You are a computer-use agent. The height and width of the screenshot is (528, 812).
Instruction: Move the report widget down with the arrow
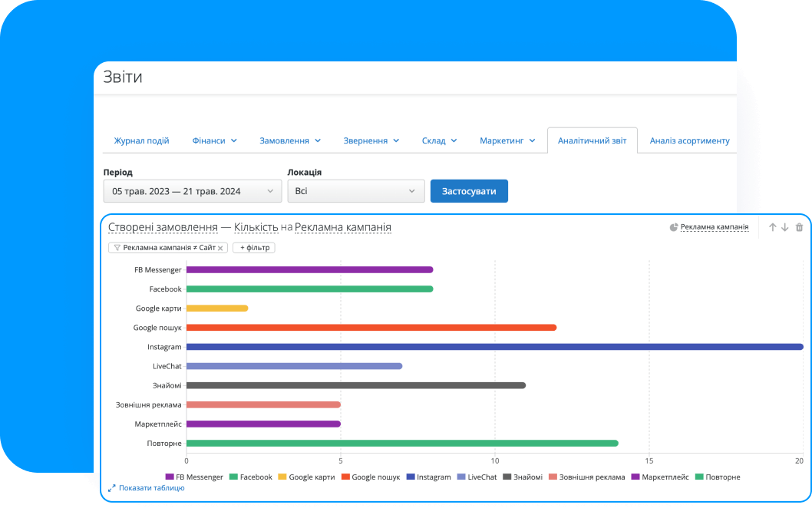[785, 227]
